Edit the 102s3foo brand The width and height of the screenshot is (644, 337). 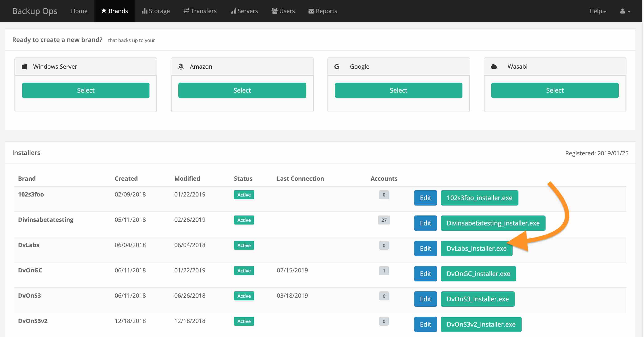click(425, 198)
